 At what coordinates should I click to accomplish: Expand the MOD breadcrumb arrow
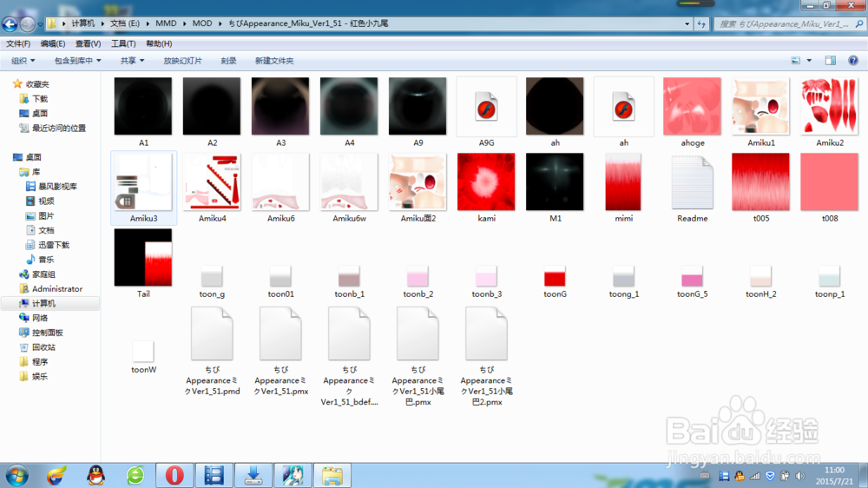click(220, 23)
